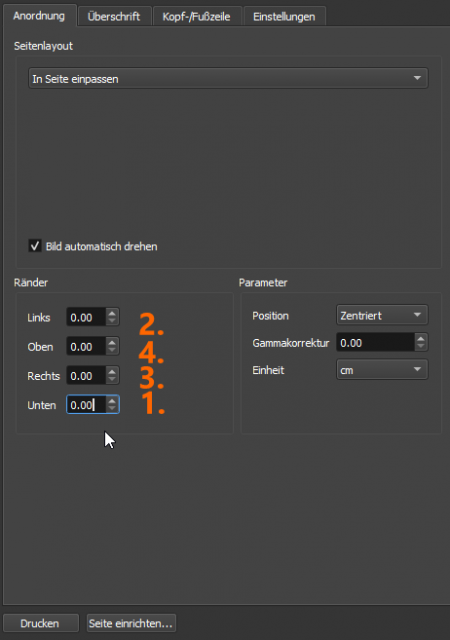The width and height of the screenshot is (450, 640).
Task: Increase the Links margin with up arrow
Action: (112, 313)
